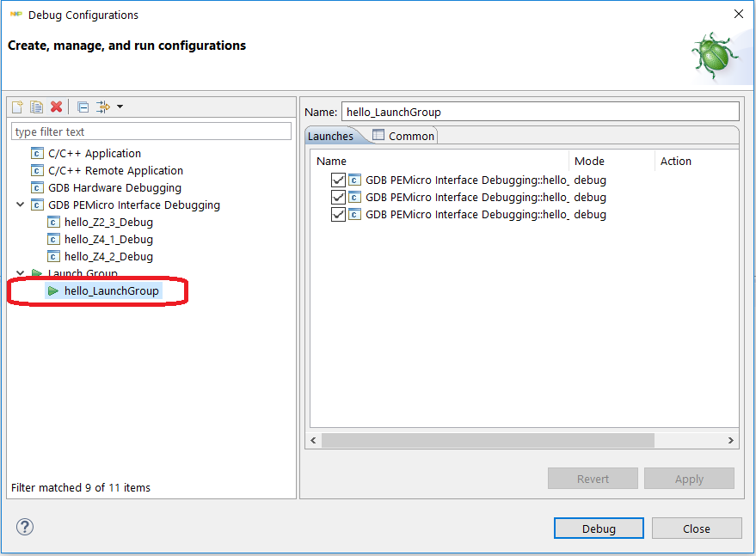Collapse all configuration tree items

(x=83, y=107)
